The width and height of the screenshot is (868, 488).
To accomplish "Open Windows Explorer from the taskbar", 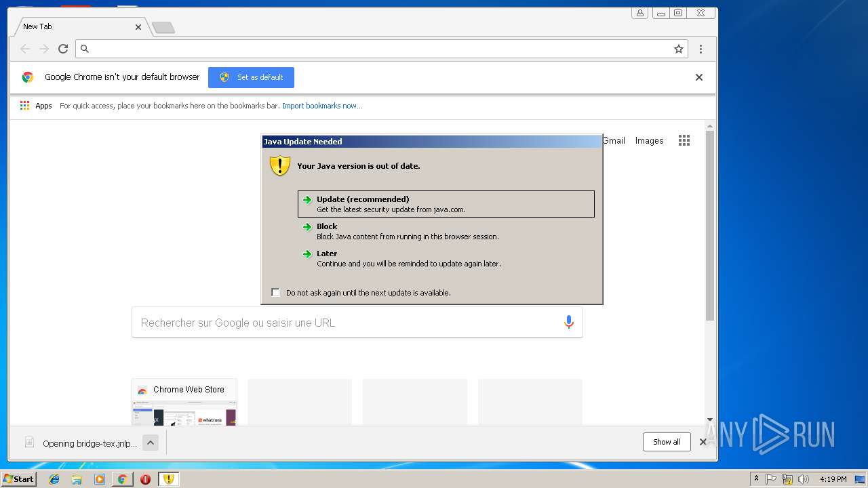I will coord(77,479).
